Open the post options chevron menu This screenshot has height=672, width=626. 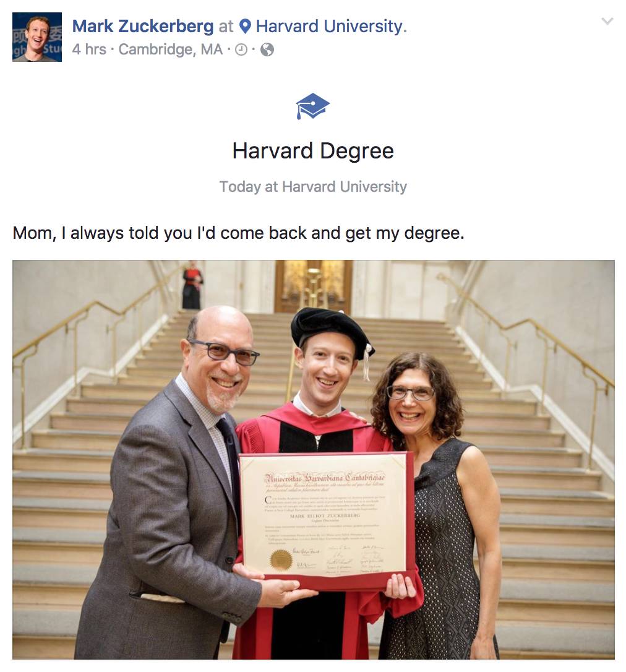tap(607, 22)
